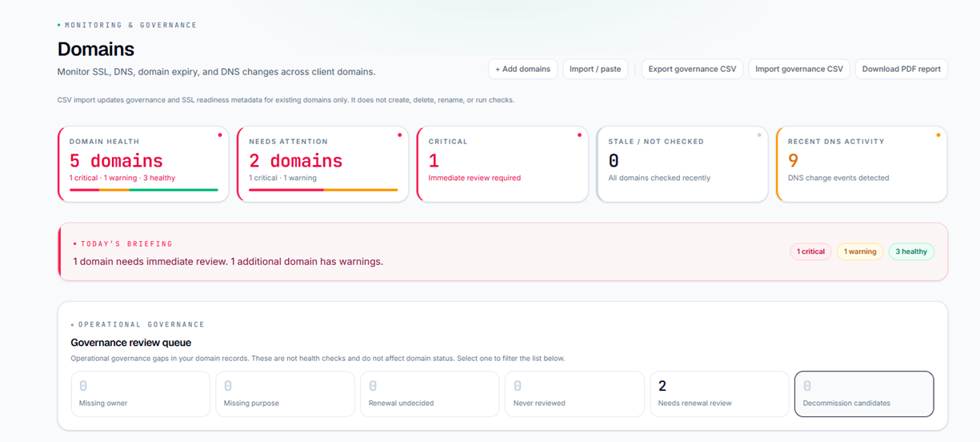Click the Domains page heading
Image resolution: width=980 pixels, height=442 pixels.
(96, 49)
